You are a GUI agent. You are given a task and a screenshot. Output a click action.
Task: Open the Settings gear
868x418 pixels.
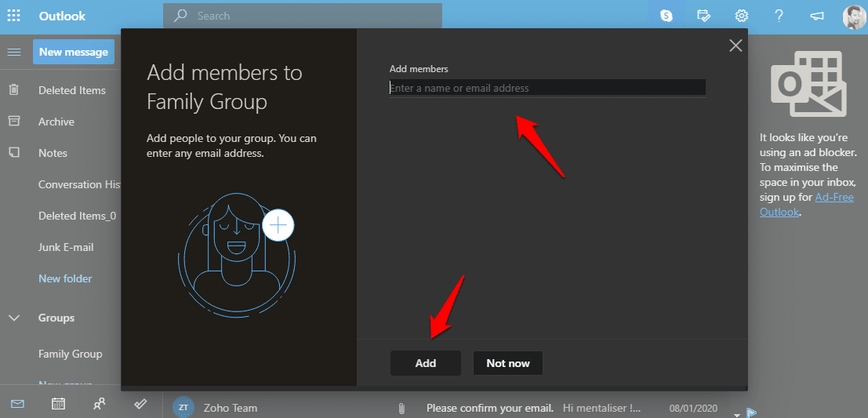742,16
